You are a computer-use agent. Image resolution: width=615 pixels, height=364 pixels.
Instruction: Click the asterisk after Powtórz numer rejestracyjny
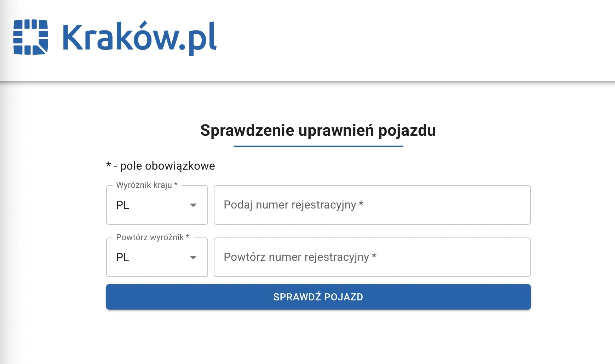pos(374,257)
